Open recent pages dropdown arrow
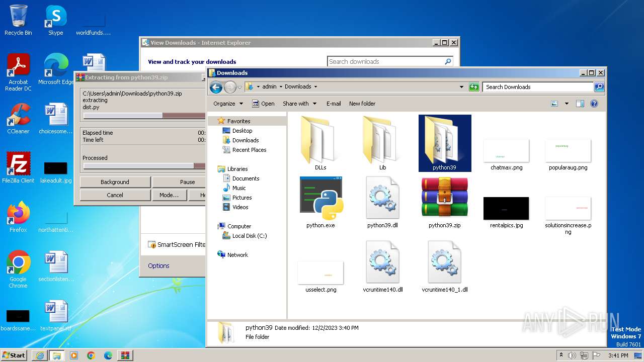Image resolution: width=644 pixels, height=362 pixels. coord(240,87)
